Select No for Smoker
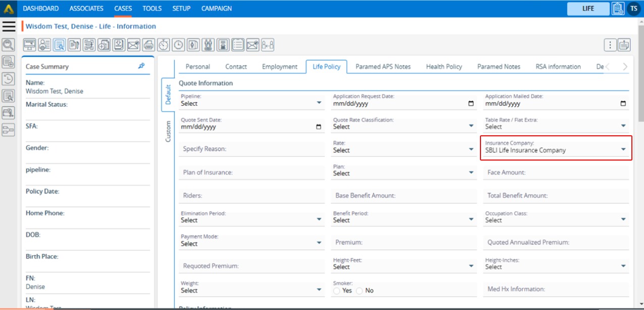Screen dimensions: 644x310 (360, 291)
